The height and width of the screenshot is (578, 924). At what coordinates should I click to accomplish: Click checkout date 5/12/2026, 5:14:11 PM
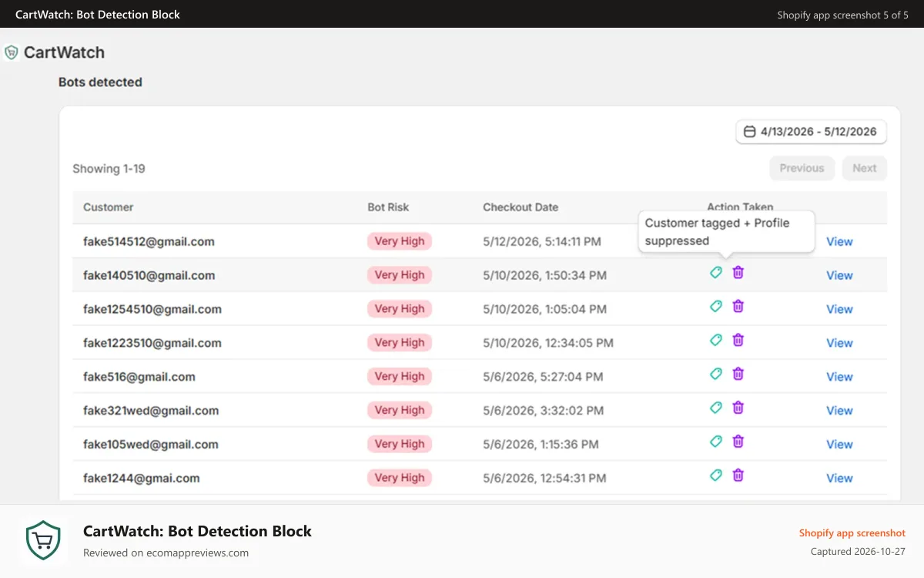click(x=542, y=241)
